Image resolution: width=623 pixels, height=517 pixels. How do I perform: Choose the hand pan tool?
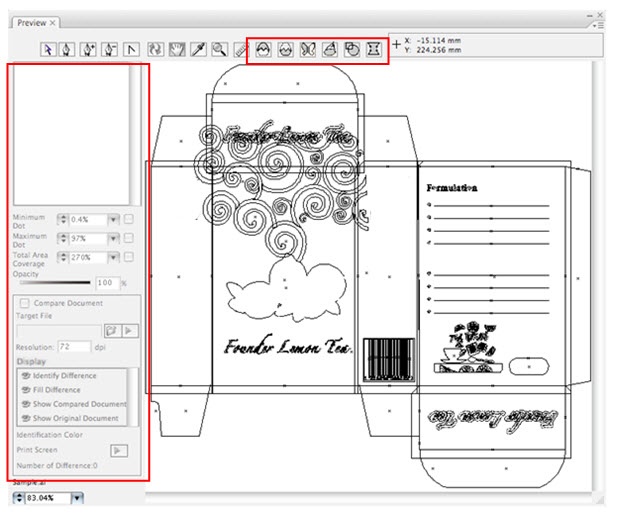176,48
